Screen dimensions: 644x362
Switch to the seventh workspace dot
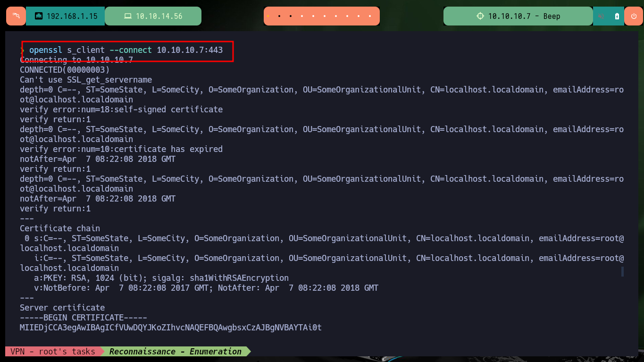[336, 16]
